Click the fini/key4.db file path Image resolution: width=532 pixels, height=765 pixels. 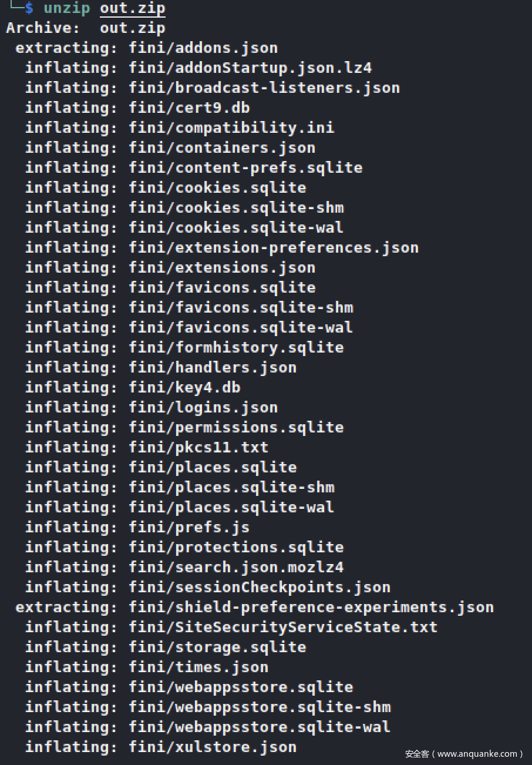pos(184,387)
